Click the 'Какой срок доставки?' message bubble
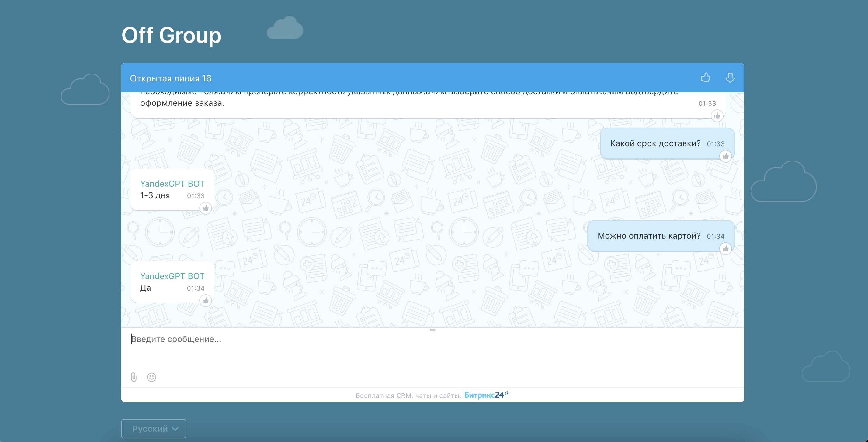This screenshot has width=868, height=442. coord(655,143)
